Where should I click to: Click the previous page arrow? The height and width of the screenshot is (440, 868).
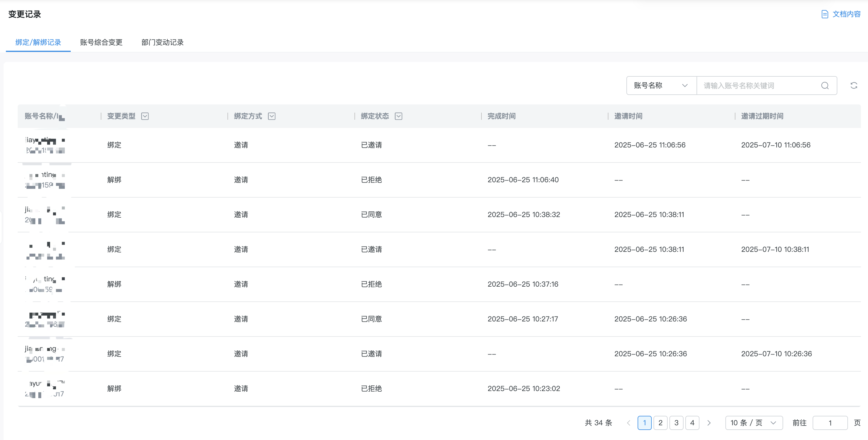click(x=628, y=423)
